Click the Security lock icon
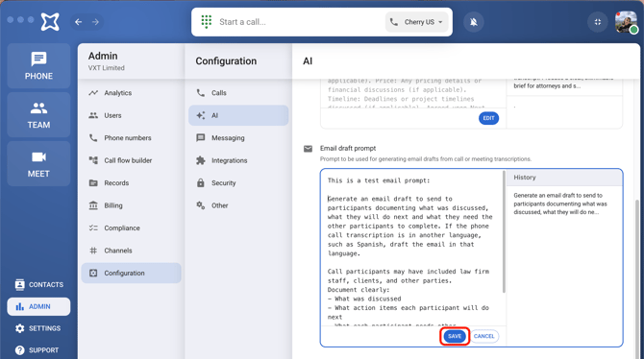This screenshot has height=359, width=644. point(201,183)
